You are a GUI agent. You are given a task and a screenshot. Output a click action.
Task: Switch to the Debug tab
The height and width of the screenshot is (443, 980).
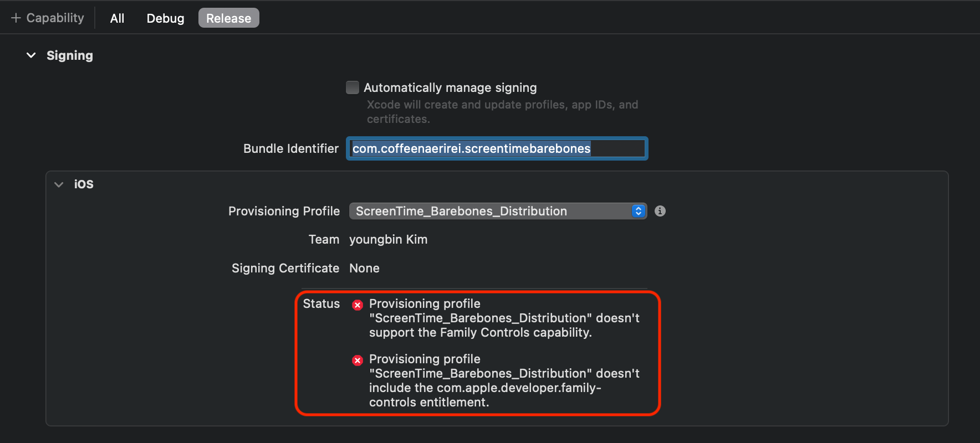165,18
